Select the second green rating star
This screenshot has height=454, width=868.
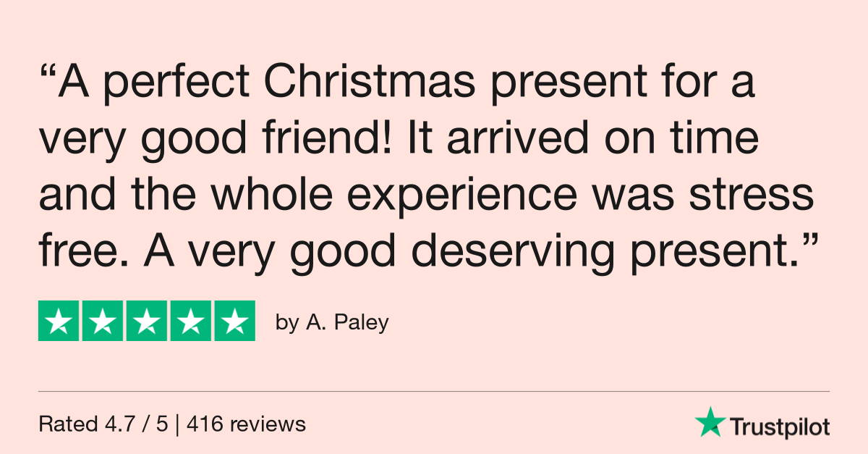pos(103,320)
